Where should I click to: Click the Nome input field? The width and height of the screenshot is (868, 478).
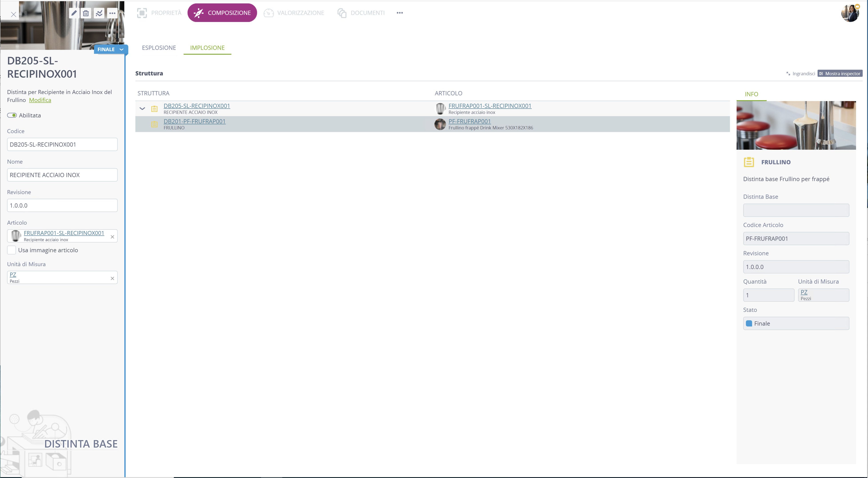click(62, 175)
